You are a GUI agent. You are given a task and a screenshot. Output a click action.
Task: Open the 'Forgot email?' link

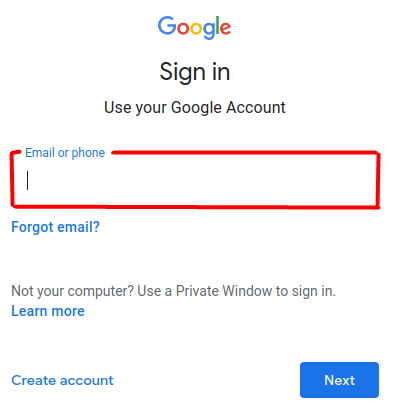(55, 227)
